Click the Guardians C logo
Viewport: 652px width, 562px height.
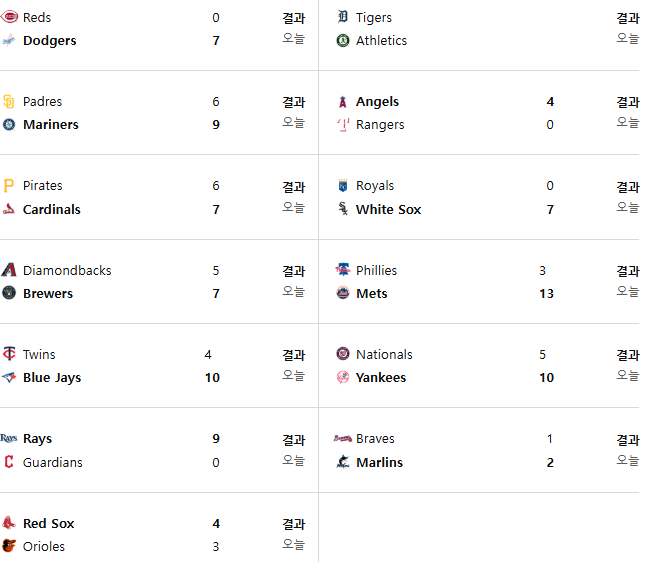point(9,462)
